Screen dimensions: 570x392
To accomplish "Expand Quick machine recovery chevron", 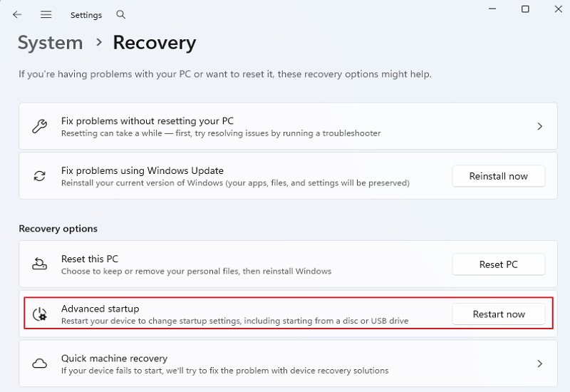I will pyautogui.click(x=539, y=363).
